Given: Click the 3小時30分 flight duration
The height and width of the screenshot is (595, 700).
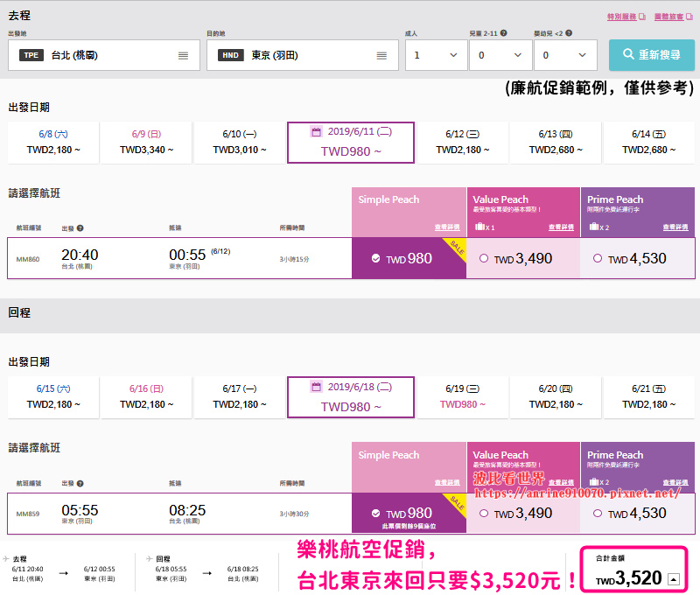Looking at the screenshot, I should [294, 514].
